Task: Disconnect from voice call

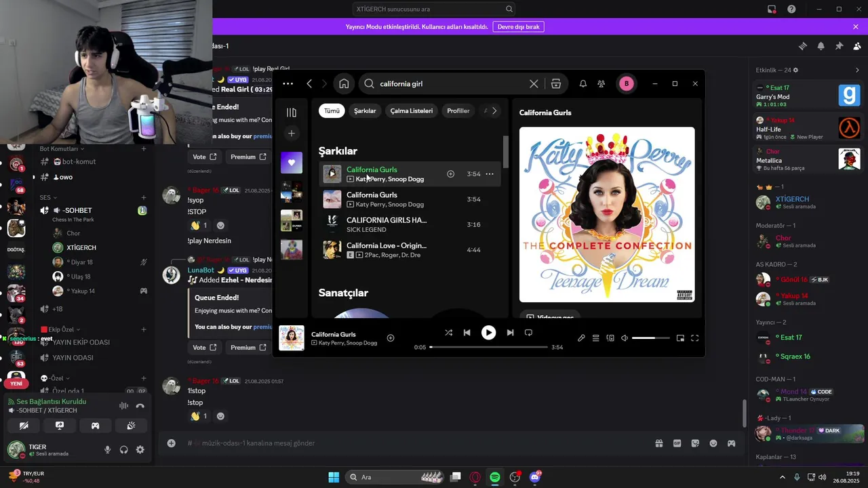Action: [140, 406]
